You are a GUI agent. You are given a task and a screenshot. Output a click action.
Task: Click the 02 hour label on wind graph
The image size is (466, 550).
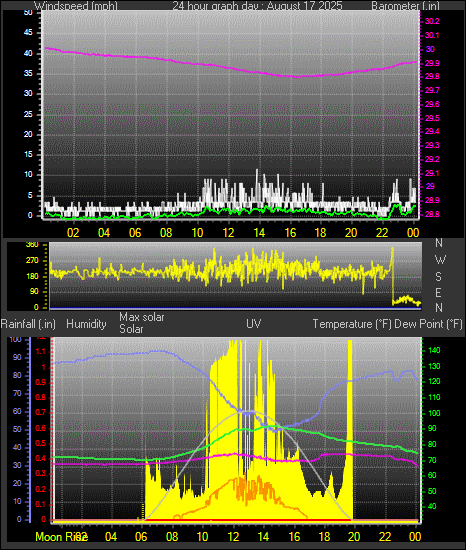73,233
